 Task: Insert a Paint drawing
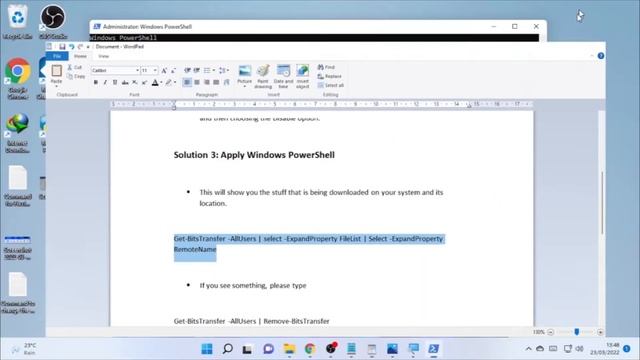click(x=263, y=76)
